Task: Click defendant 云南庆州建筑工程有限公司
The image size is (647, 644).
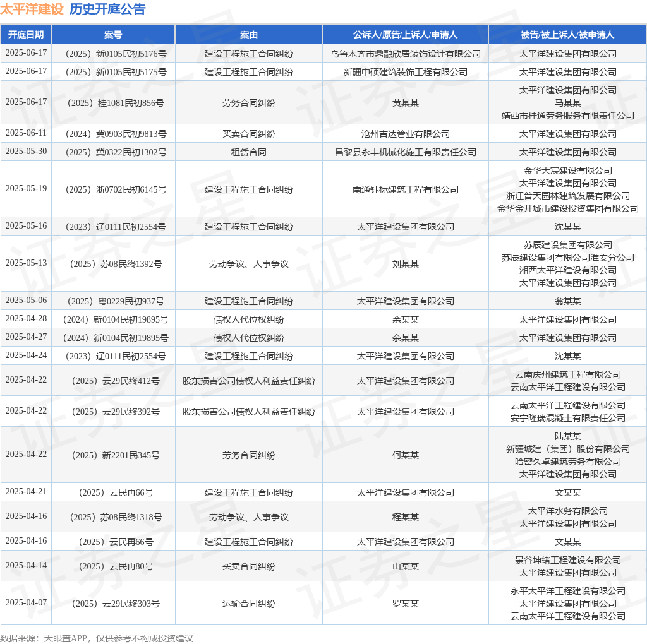Action: (568, 374)
